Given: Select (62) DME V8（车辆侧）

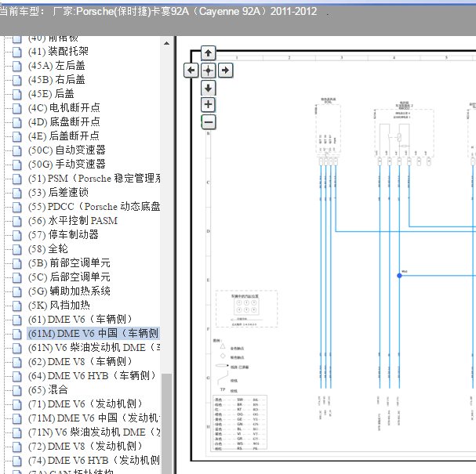Looking at the screenshot, I should (81, 361).
